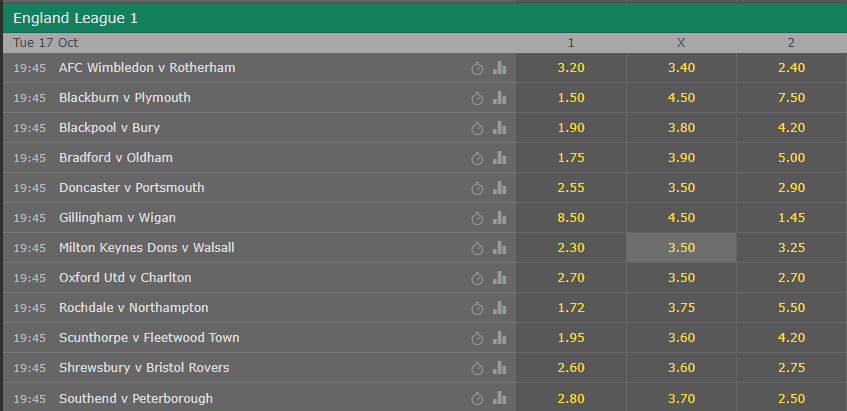Select draw odds 3.70 for Southend v Peterborough
The image size is (847, 411).
(x=681, y=399)
